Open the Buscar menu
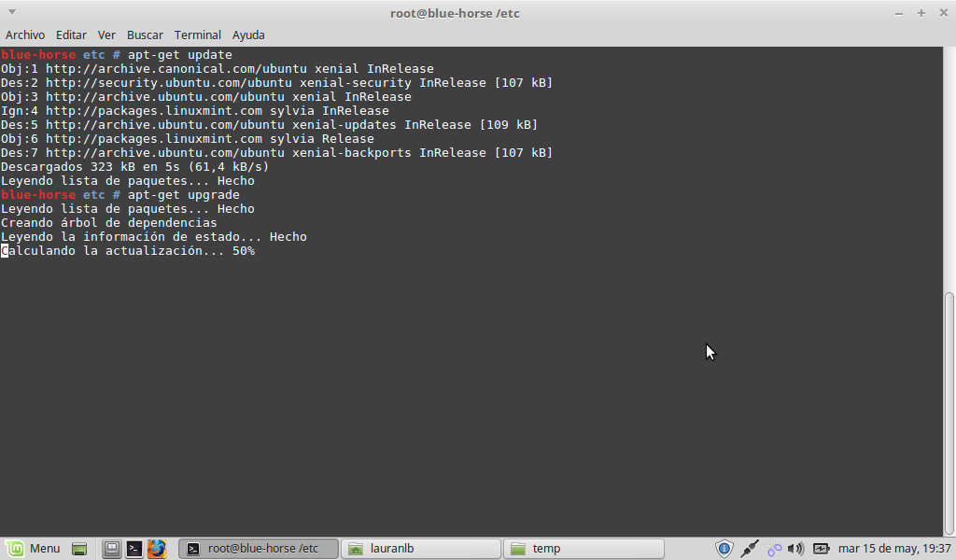Image resolution: width=956 pixels, height=560 pixels. pos(145,35)
